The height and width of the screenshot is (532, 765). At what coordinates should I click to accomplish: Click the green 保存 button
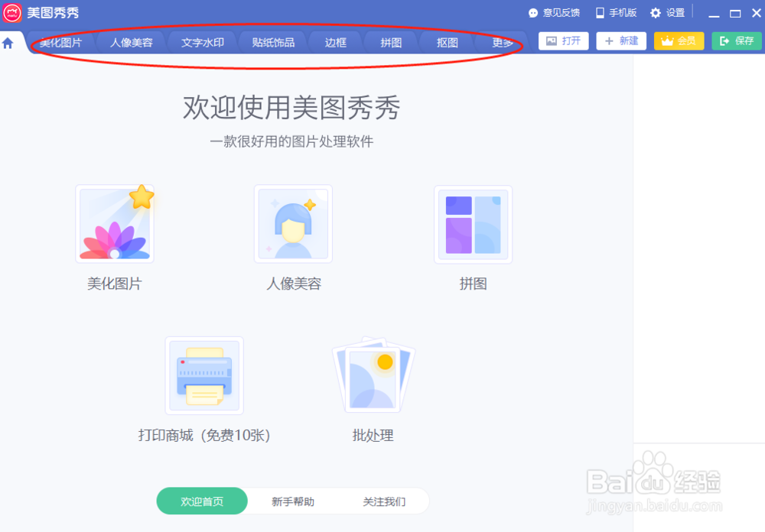737,41
